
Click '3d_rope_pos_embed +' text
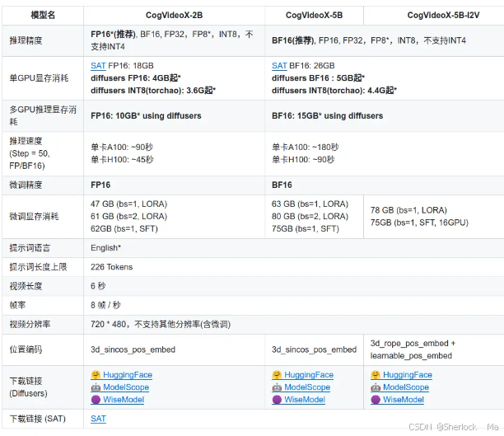pyautogui.click(x=413, y=344)
